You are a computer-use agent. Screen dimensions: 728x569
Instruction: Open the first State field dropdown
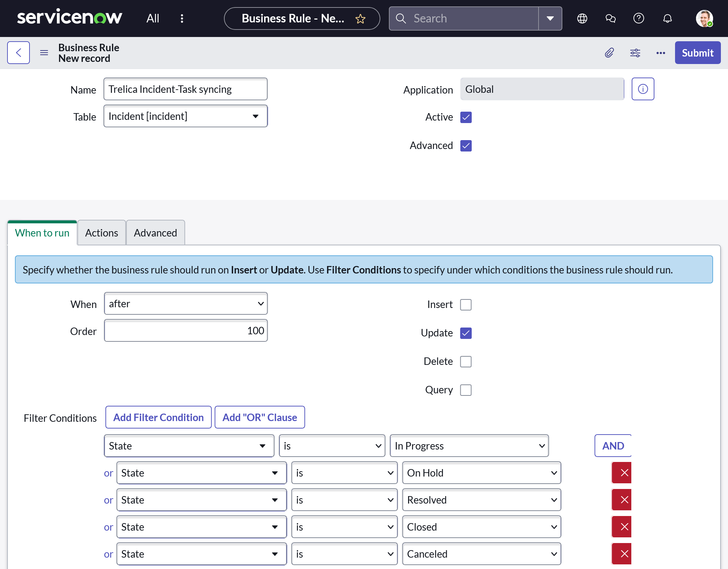pyautogui.click(x=189, y=446)
